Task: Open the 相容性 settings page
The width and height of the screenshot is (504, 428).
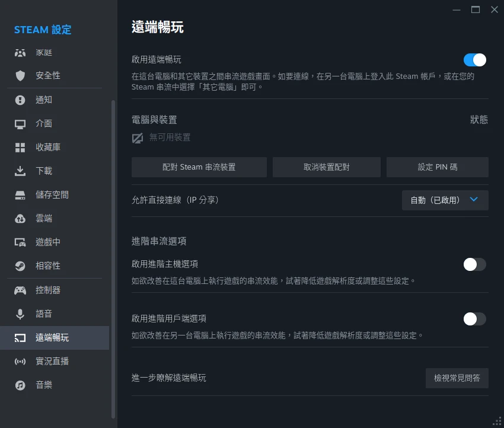Action: [47, 266]
